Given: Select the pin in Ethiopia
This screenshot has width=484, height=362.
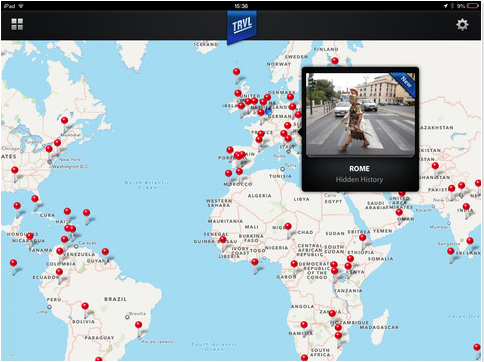Looking at the screenshot, I should (x=363, y=239).
